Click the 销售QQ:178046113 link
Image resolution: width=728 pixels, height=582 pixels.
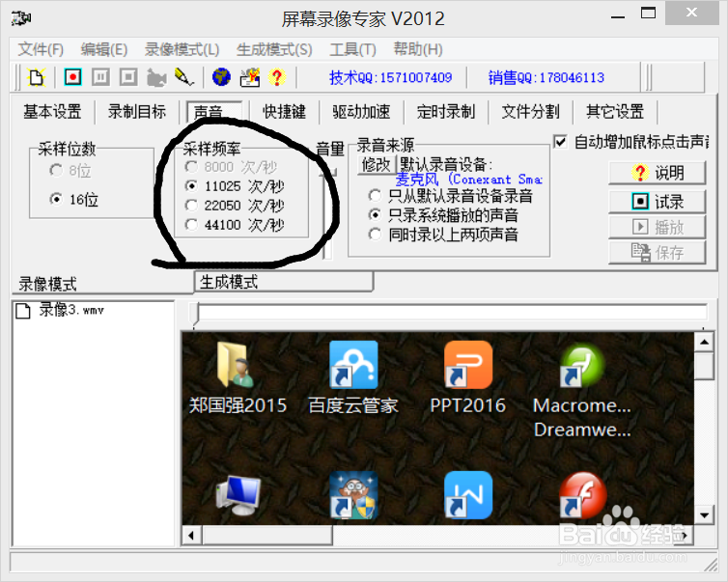(546, 77)
